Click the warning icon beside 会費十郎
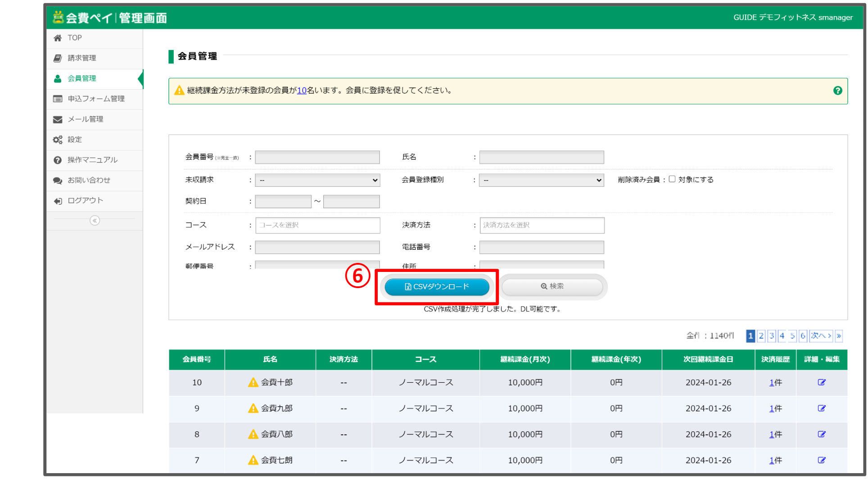The width and height of the screenshot is (868, 479). click(x=253, y=382)
